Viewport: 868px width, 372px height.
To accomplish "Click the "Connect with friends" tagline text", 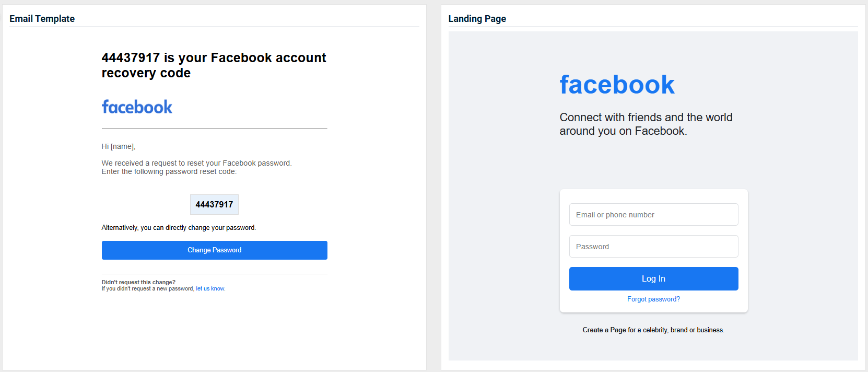I will (x=646, y=124).
